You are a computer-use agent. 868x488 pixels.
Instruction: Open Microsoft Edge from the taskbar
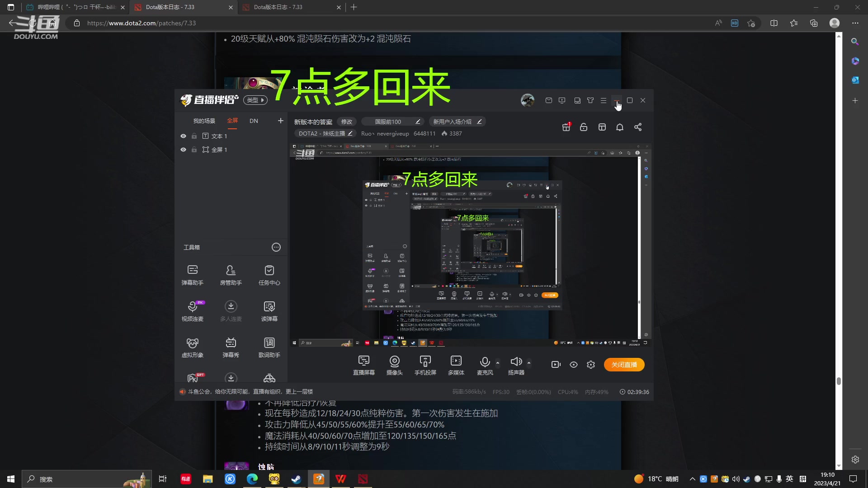[x=252, y=479]
